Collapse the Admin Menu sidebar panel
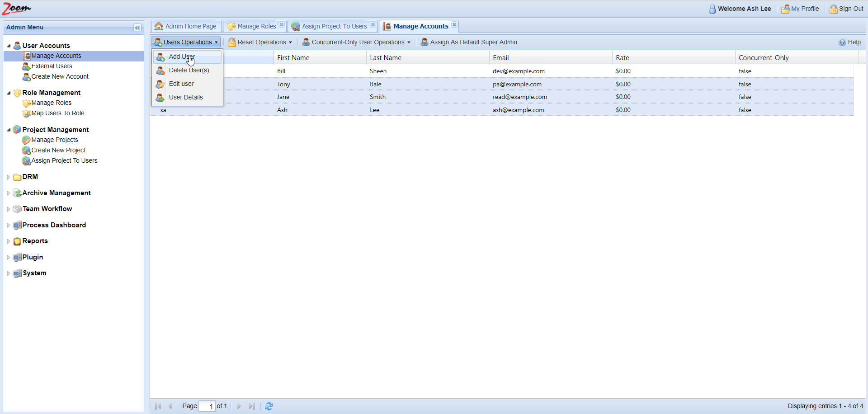Viewport: 868px width, 414px height. point(137,28)
